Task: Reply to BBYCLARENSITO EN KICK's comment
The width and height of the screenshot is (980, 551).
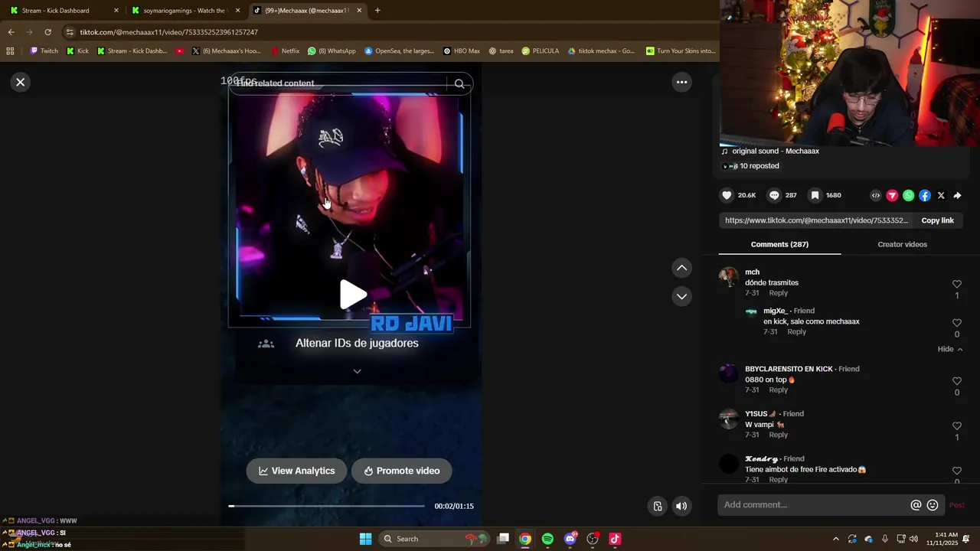Action: pos(778,390)
